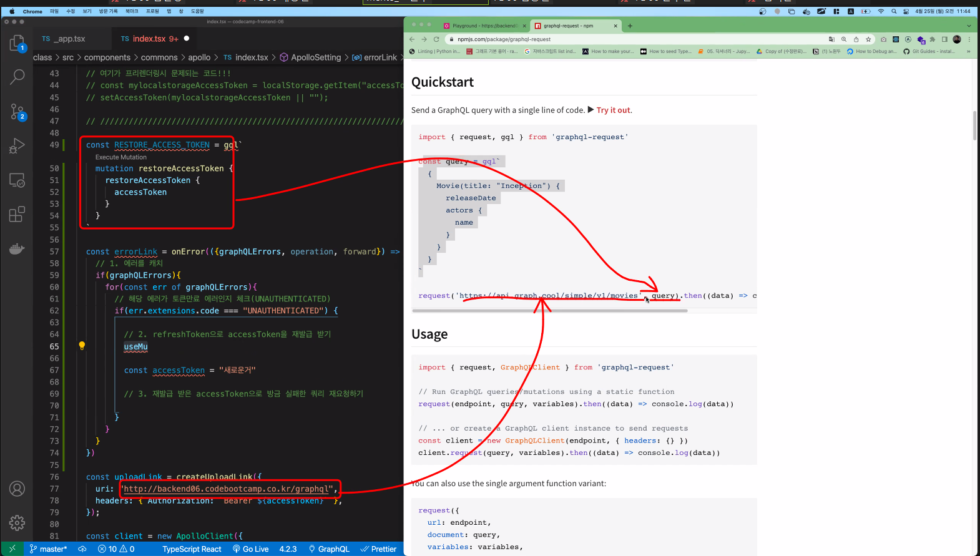Click Chrome forward arrow button
This screenshot has height=556, width=980.
coord(424,39)
